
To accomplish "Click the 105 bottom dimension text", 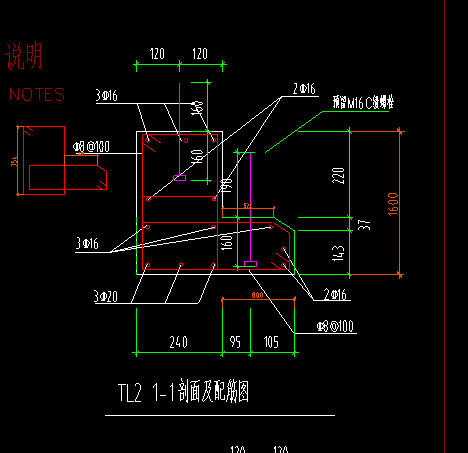I will [x=271, y=342].
